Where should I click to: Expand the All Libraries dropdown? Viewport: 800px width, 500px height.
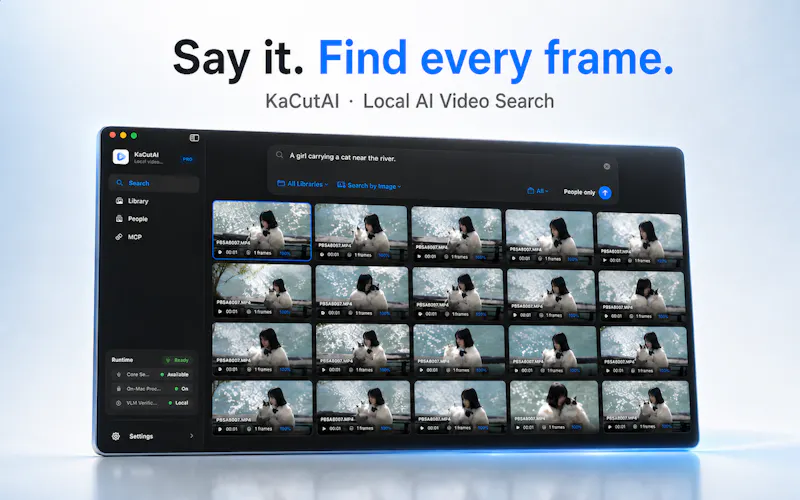tap(303, 184)
